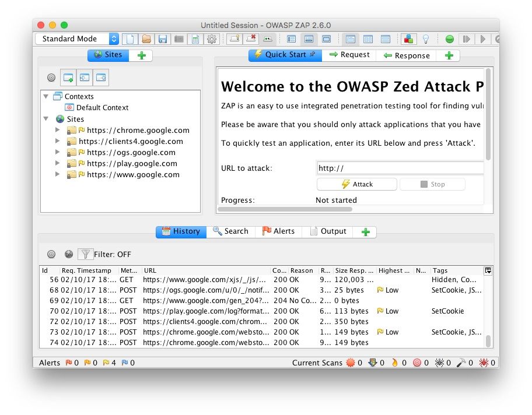Click the light bulb toolbar icon

coord(426,39)
